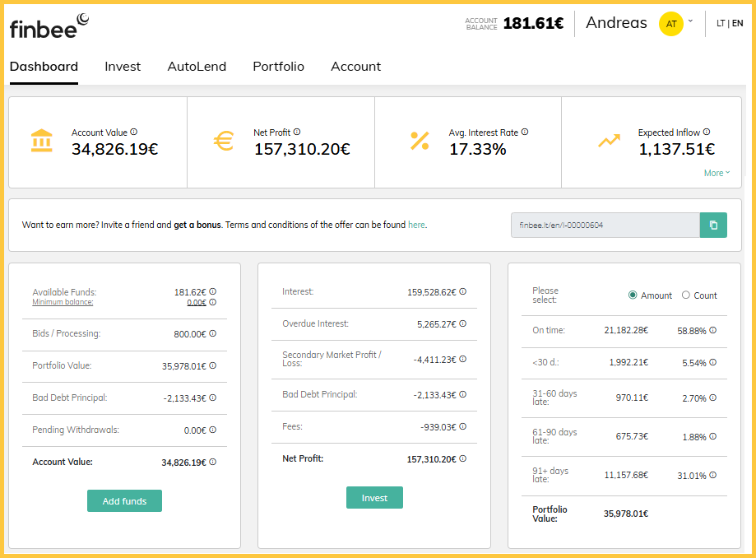Switch language to EN
This screenshot has height=558, width=756.
738,23
